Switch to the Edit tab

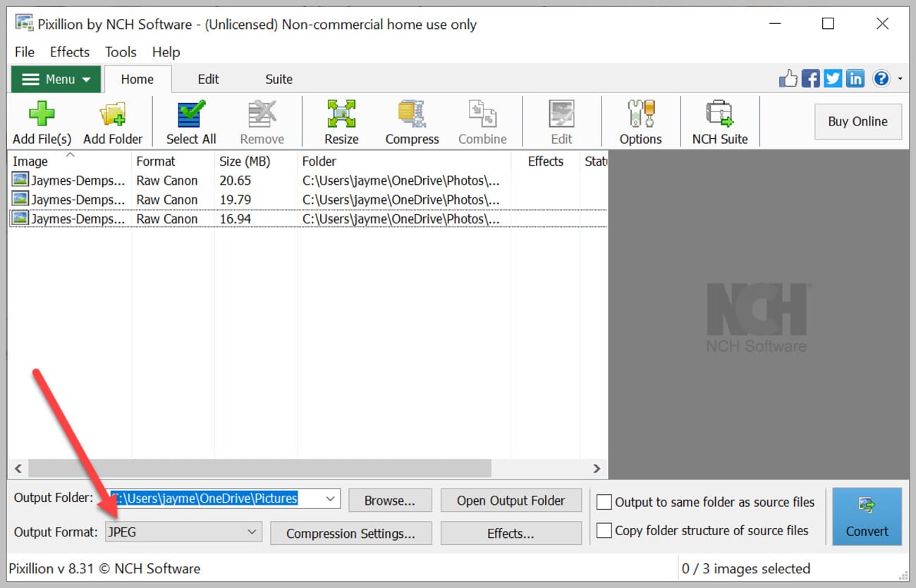[208, 79]
